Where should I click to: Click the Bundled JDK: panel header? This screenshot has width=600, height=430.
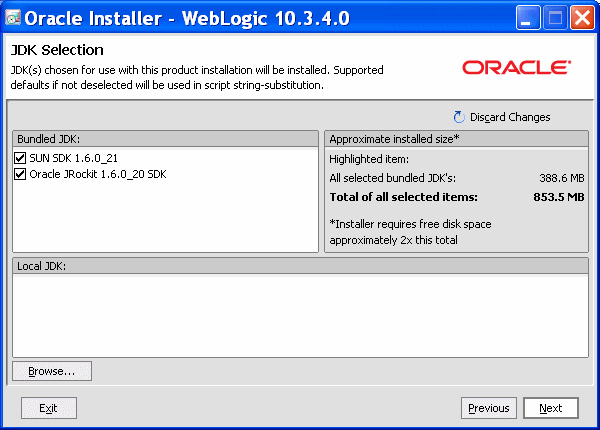tap(165, 139)
